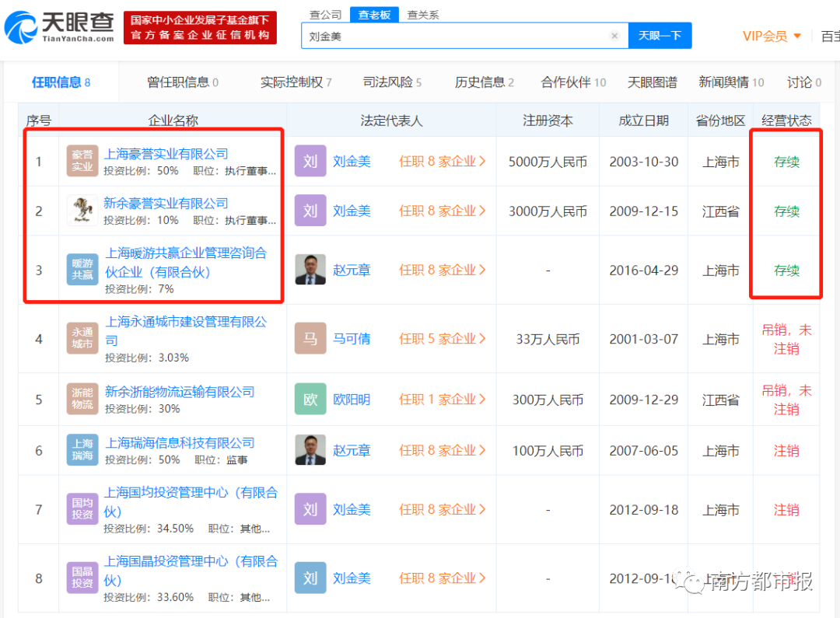Open the 实际控制权 tab
The height and width of the screenshot is (618, 840).
pyautogui.click(x=296, y=82)
